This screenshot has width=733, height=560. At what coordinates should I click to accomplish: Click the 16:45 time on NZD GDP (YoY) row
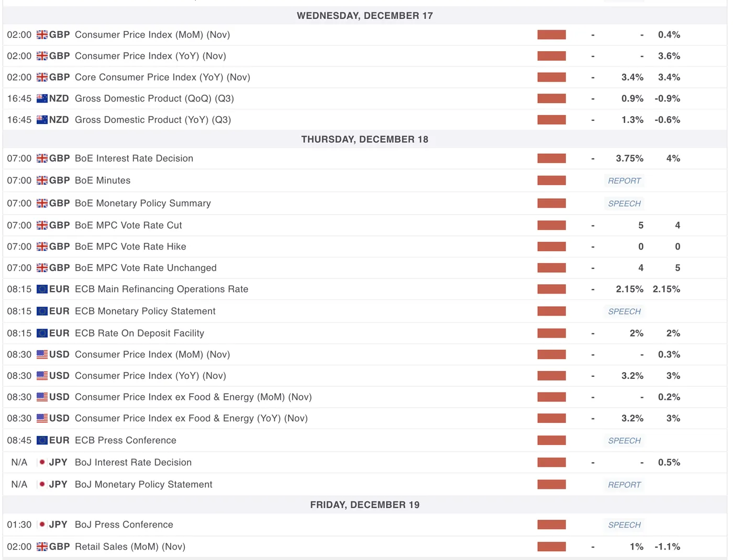point(19,120)
